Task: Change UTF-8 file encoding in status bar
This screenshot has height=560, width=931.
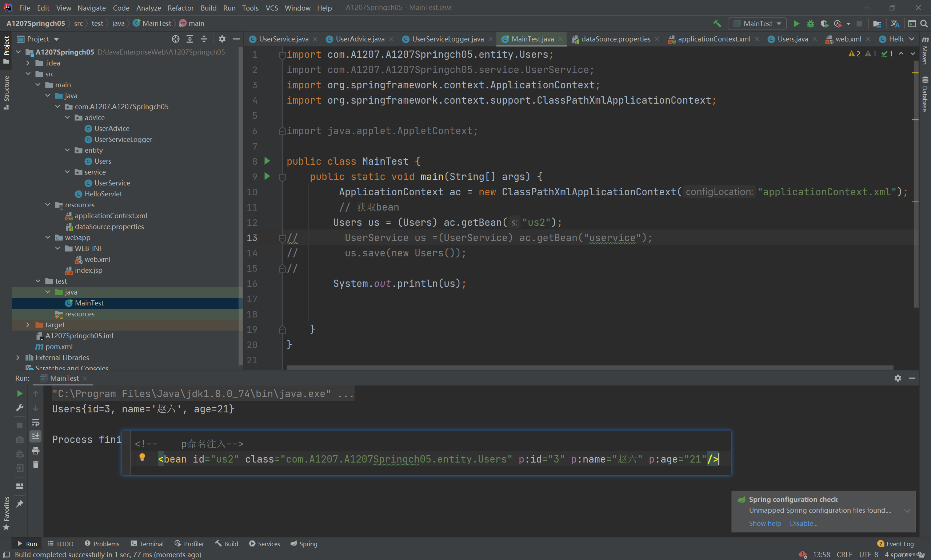Action: [868, 554]
